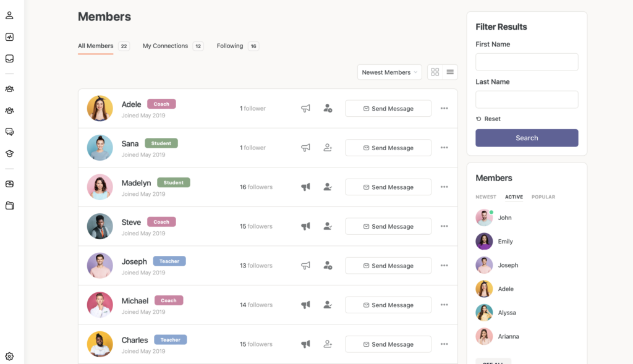Expand more options for Steve
Screen dimensions: 633x364
[x=444, y=226]
